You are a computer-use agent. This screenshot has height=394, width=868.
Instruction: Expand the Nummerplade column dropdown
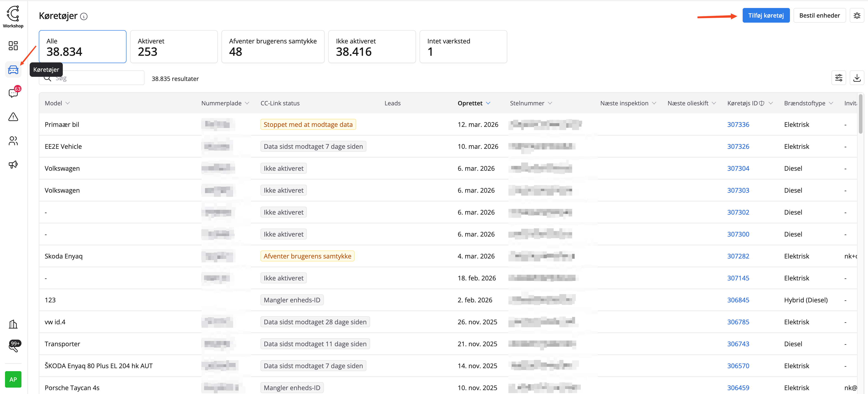[x=247, y=103]
